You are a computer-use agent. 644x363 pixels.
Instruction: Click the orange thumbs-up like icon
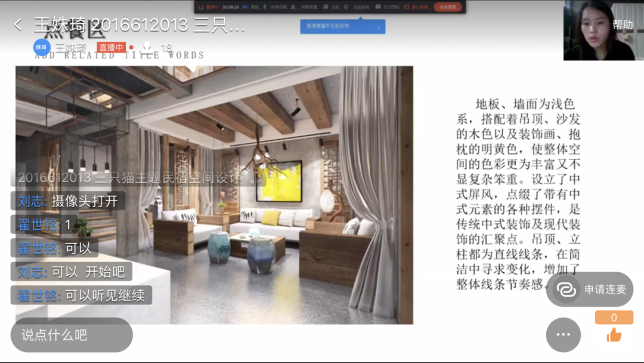(x=614, y=335)
